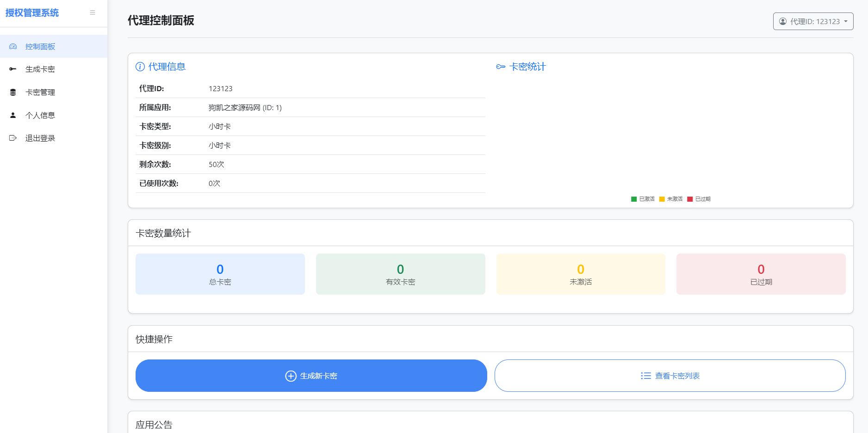Click the logout arrow icon beside 退出登录
The width and height of the screenshot is (868, 433).
[x=13, y=138]
